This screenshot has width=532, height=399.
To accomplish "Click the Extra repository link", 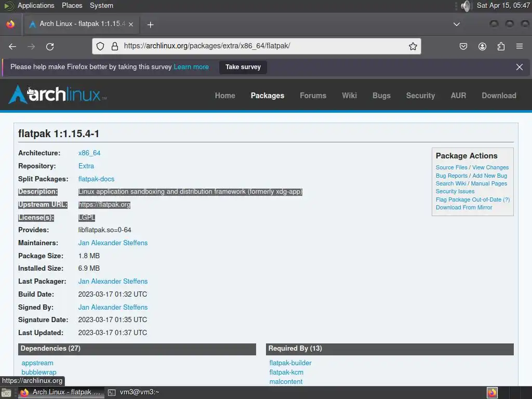I will pos(86,166).
